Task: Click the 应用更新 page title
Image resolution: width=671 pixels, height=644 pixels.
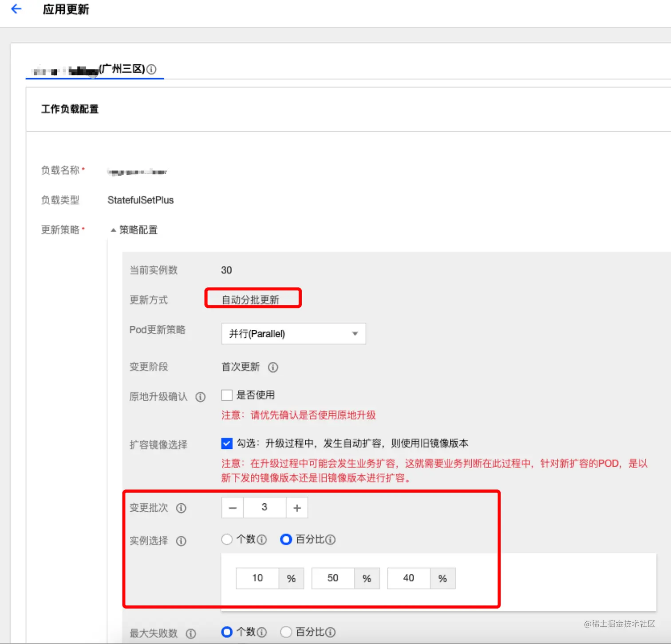Action: click(x=66, y=9)
